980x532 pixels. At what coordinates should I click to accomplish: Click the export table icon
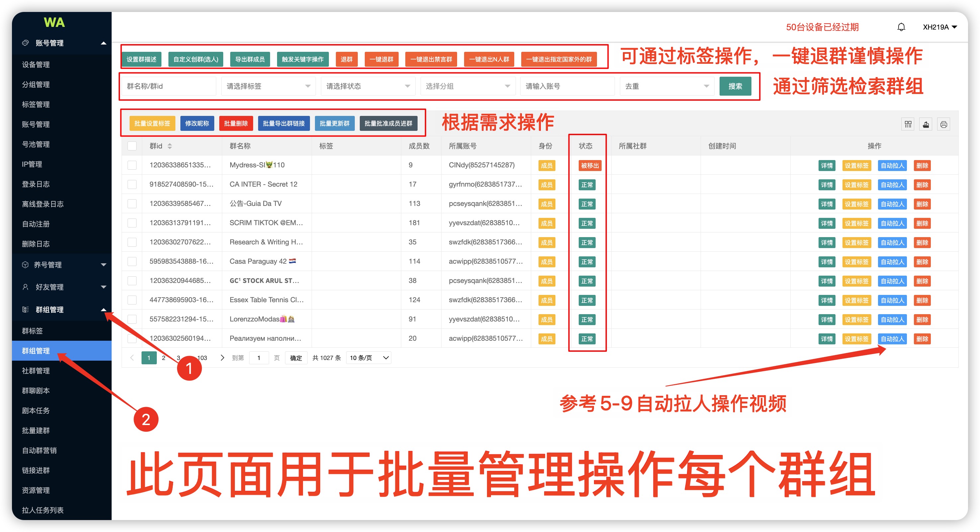926,124
